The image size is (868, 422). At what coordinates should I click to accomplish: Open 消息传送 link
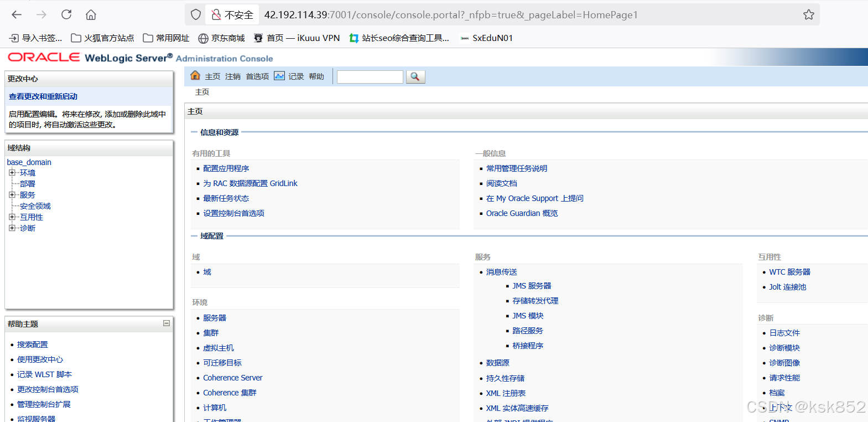tap(502, 272)
